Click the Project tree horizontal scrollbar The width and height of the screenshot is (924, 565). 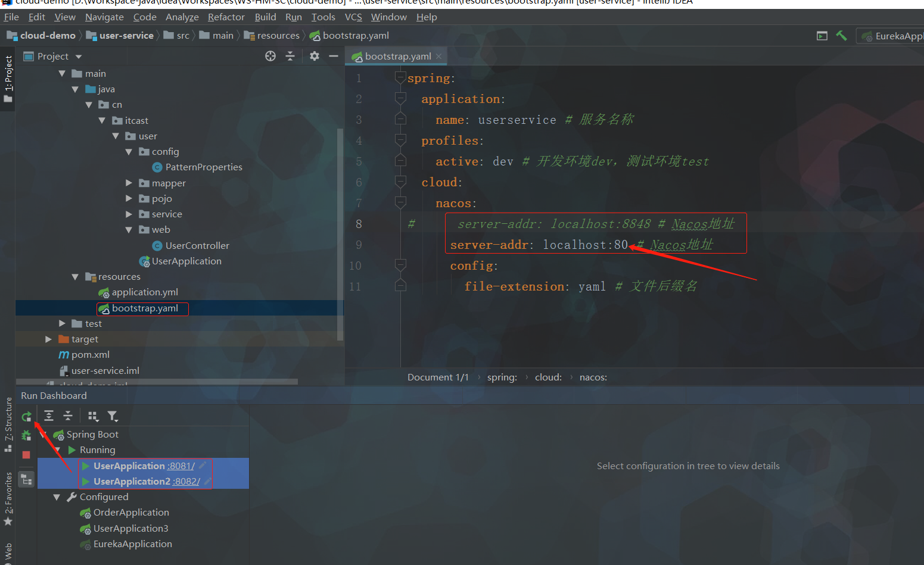[x=157, y=382]
